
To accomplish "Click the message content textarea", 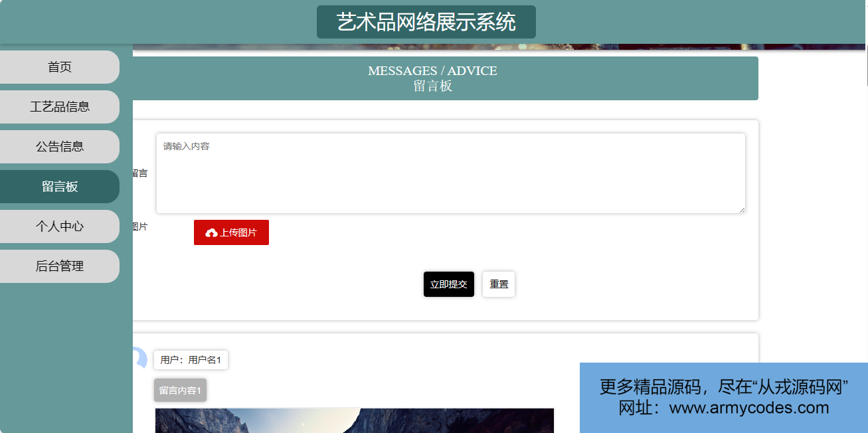I will tap(450, 173).
